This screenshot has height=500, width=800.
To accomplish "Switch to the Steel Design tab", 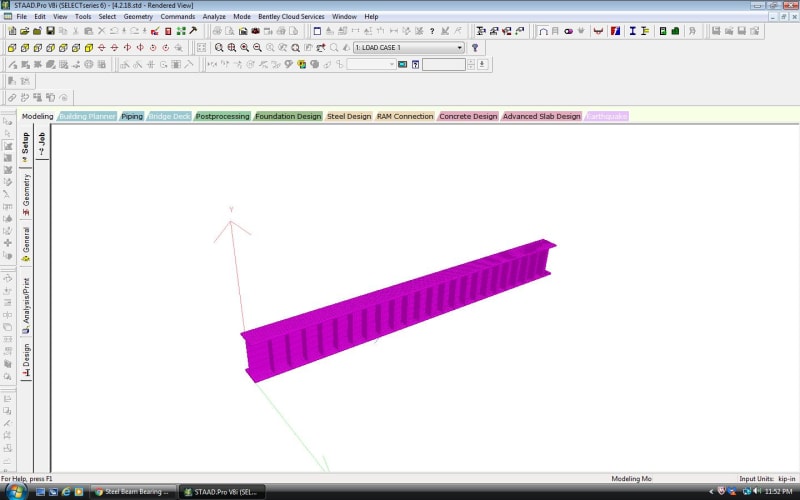I will point(349,116).
